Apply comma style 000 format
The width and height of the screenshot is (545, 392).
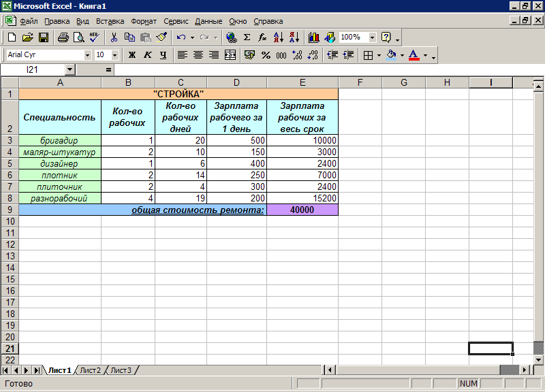pyautogui.click(x=281, y=55)
